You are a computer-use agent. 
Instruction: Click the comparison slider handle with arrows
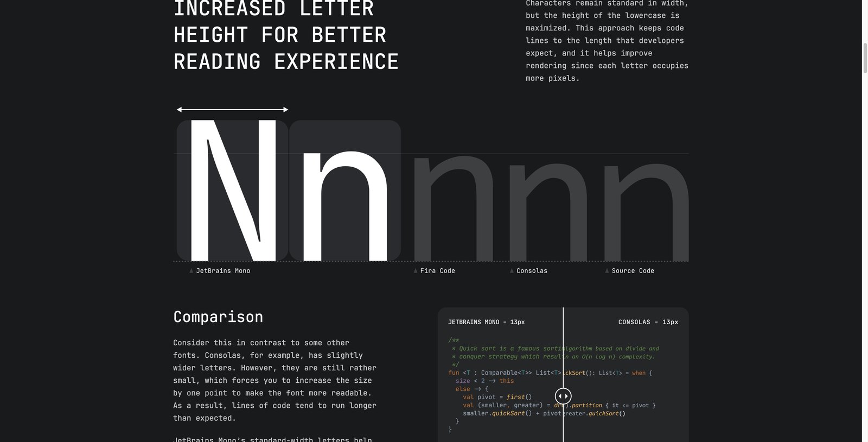click(563, 396)
